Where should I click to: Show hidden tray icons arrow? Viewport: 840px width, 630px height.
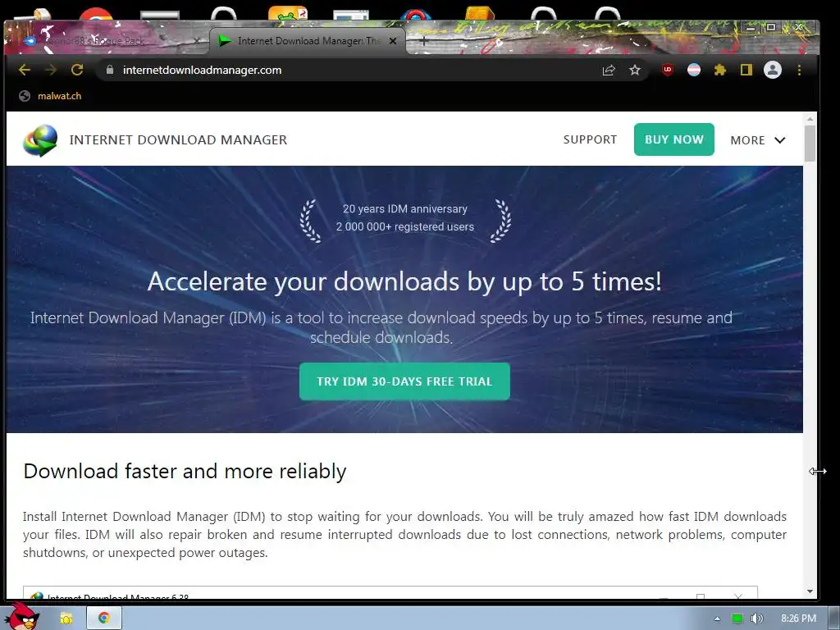(x=717, y=619)
